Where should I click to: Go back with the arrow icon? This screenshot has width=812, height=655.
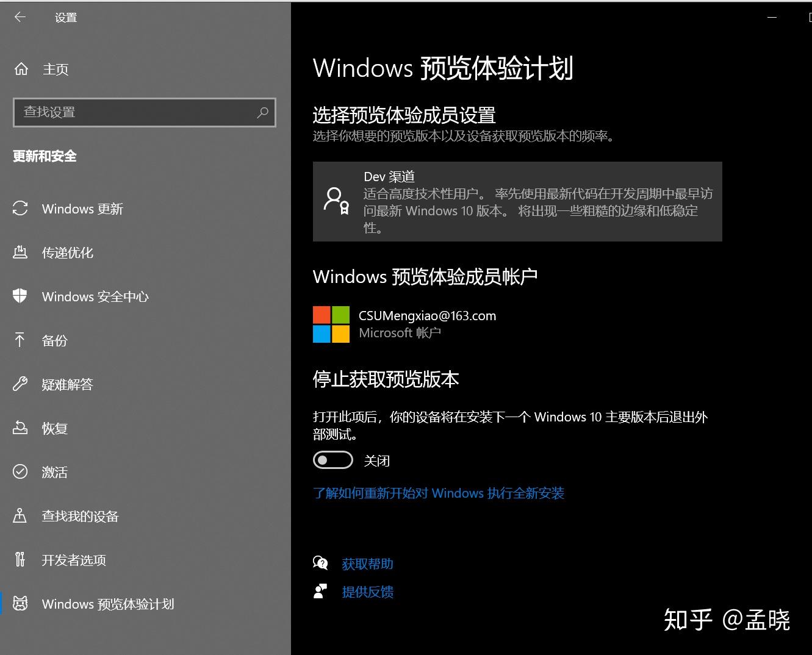(20, 17)
